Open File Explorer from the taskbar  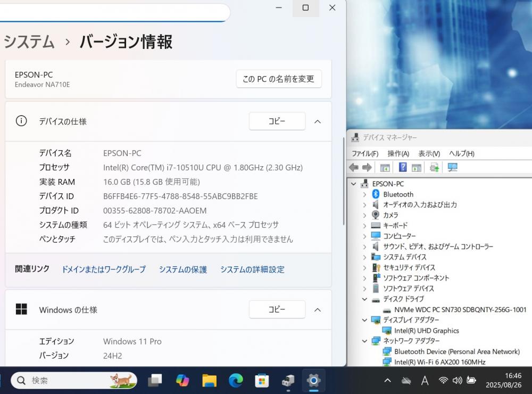tap(209, 380)
